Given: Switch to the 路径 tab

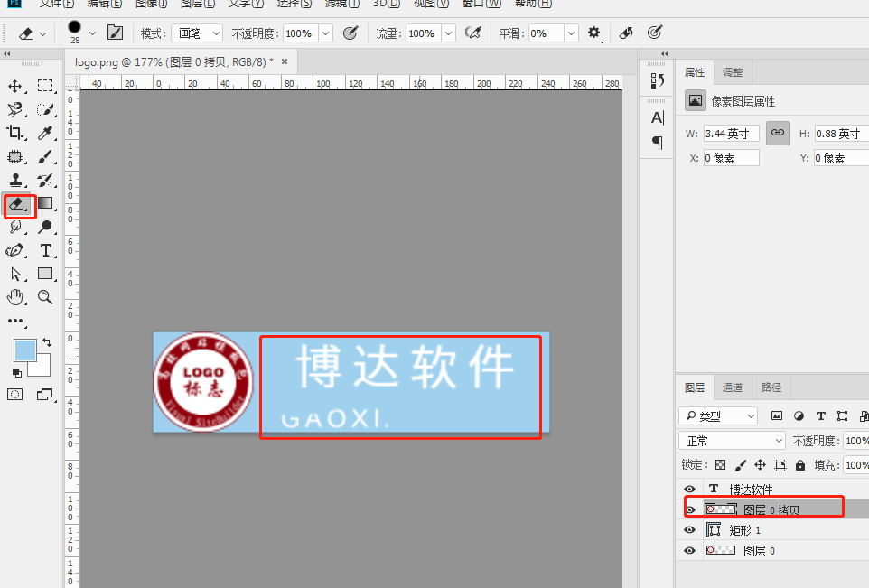Looking at the screenshot, I should [771, 387].
